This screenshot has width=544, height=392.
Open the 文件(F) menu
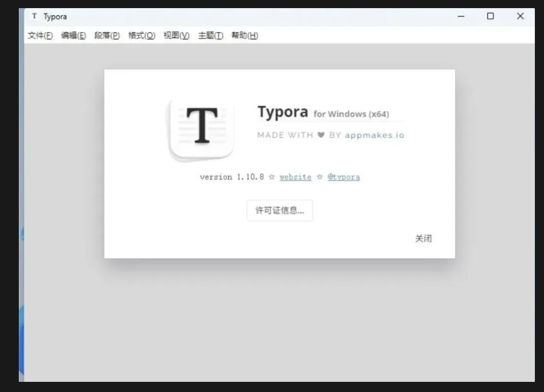(40, 36)
